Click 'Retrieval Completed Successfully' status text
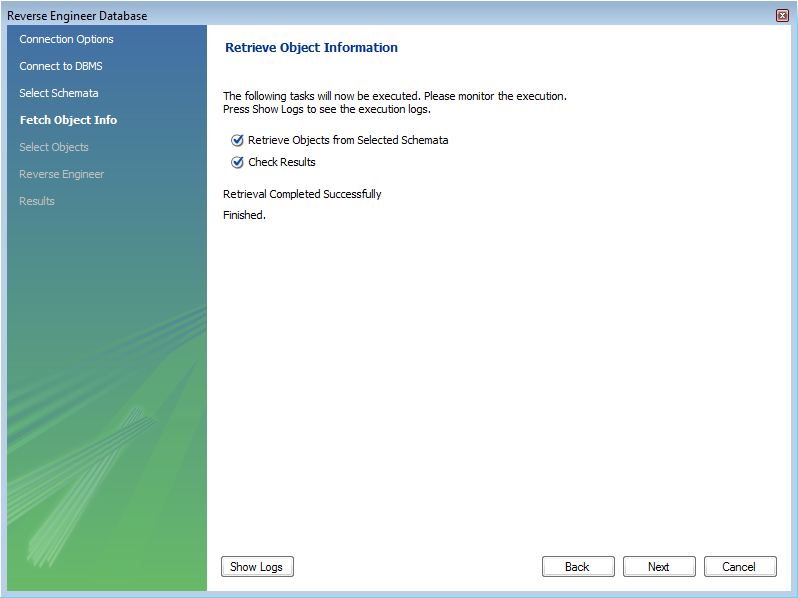The height and width of the screenshot is (598, 798). [302, 194]
